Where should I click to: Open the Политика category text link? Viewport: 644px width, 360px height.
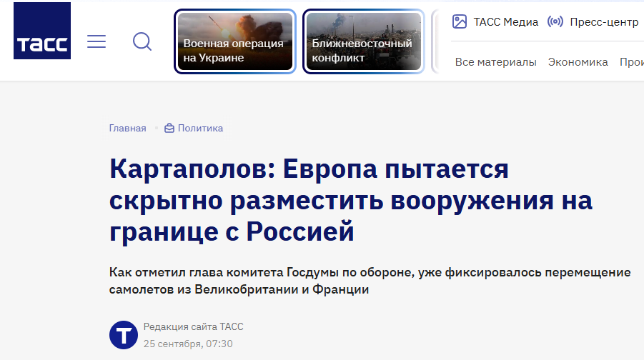click(x=200, y=129)
